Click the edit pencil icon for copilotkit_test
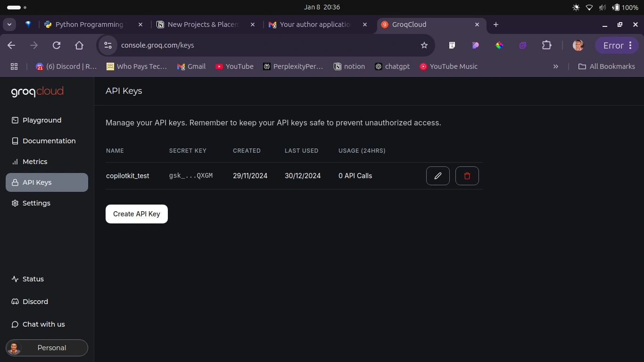 pyautogui.click(x=438, y=176)
